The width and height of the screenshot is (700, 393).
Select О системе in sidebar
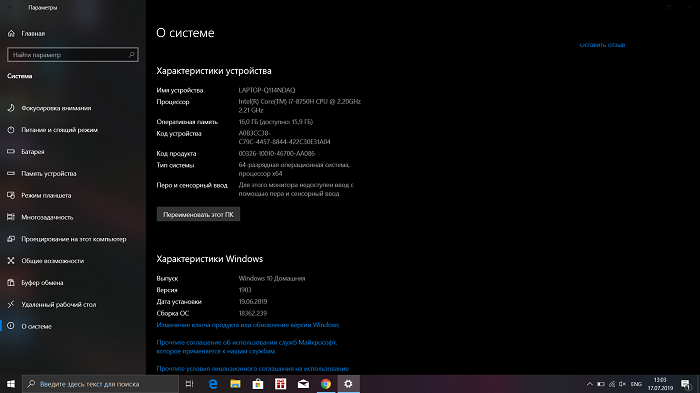(x=29, y=326)
